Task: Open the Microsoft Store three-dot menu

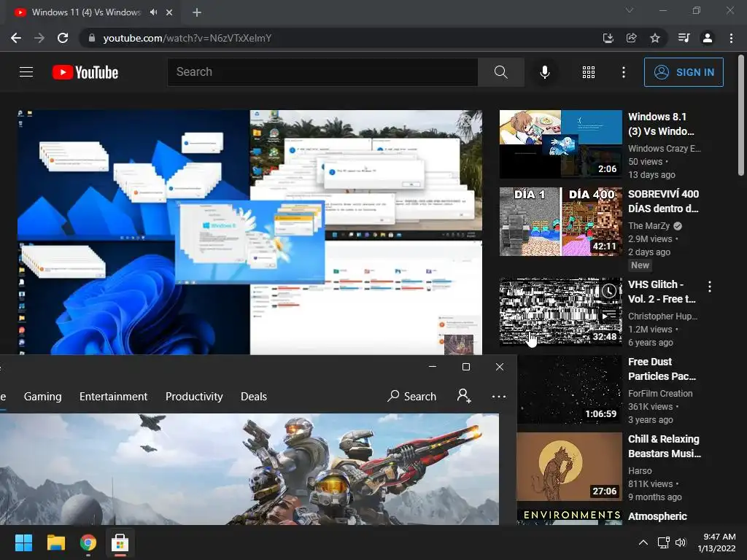Action: pyautogui.click(x=499, y=397)
